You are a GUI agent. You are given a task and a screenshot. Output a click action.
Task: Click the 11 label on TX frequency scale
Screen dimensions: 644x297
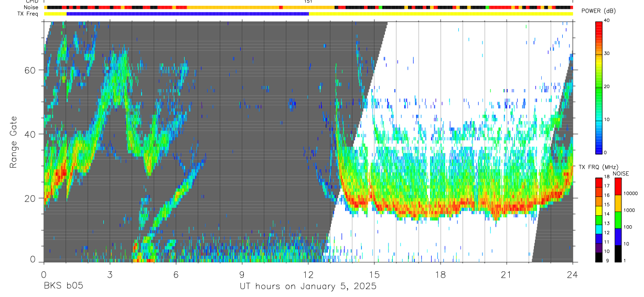pyautogui.click(x=607, y=242)
